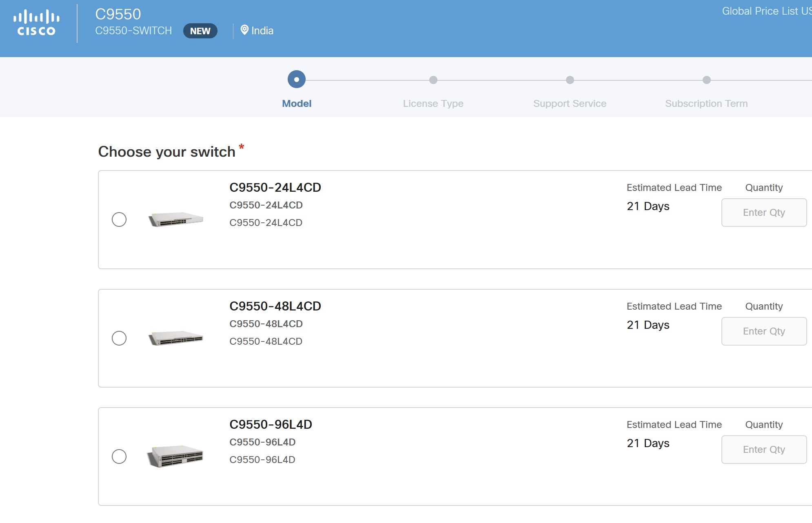The image size is (812, 523).
Task: Click the NEW badge
Action: 200,31
